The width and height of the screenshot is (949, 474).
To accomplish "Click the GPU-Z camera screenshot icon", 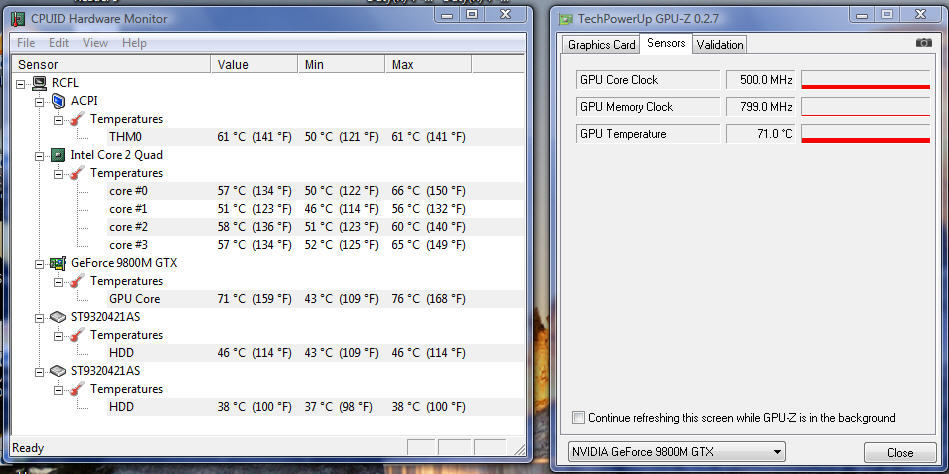I will pos(924,42).
